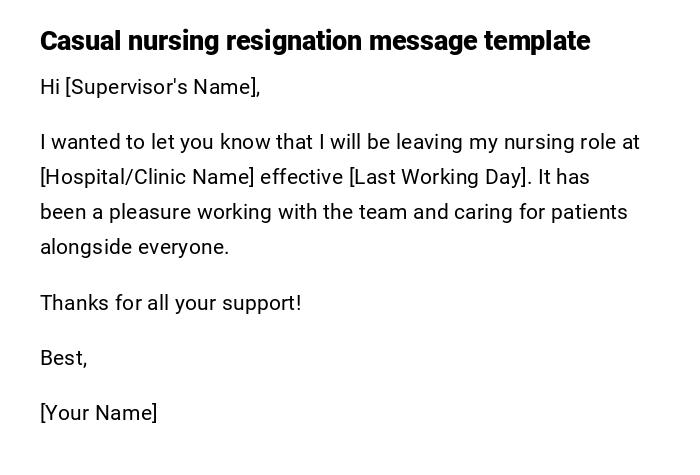Click the '[Your Name]' placeholder
This screenshot has height=475, width=700.
98,413
